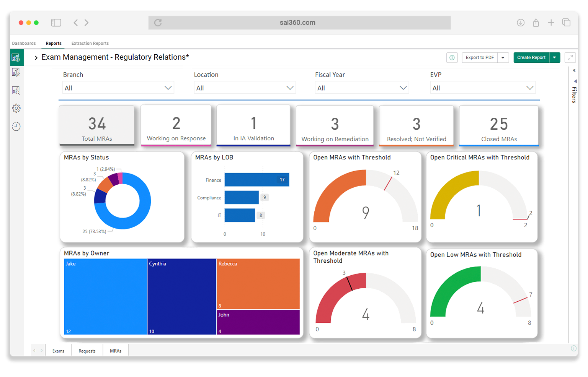
Task: Click the Create Report button
Action: (531, 57)
